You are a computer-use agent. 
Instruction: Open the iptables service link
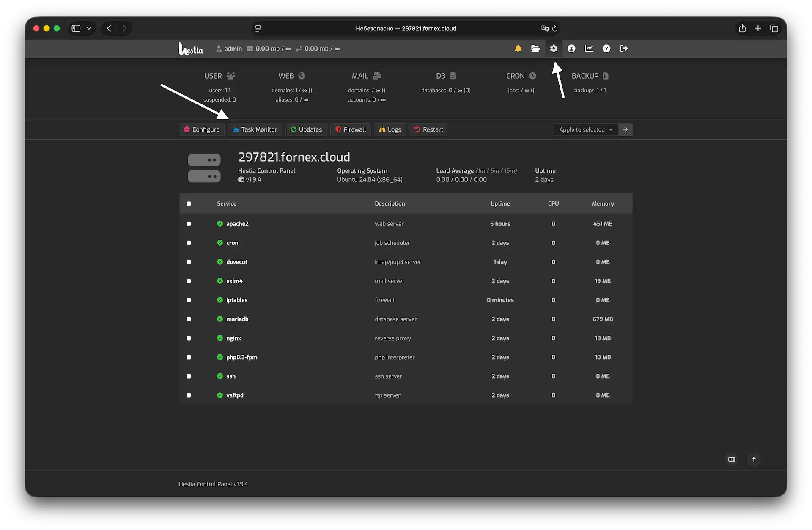(x=237, y=300)
